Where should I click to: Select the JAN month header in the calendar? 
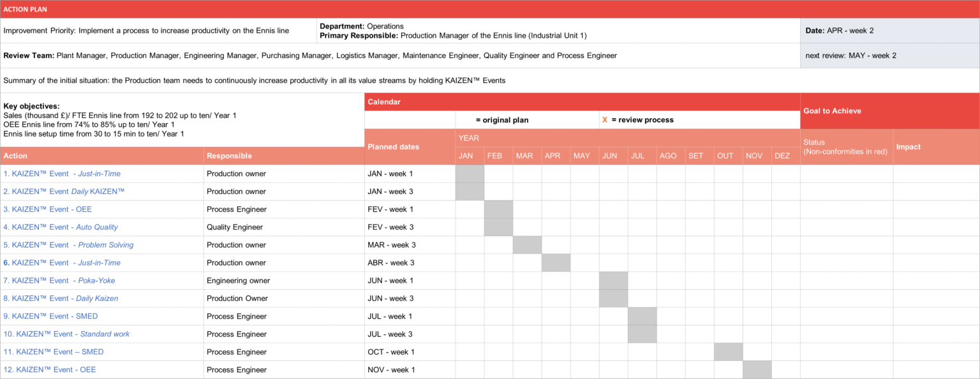(469, 155)
